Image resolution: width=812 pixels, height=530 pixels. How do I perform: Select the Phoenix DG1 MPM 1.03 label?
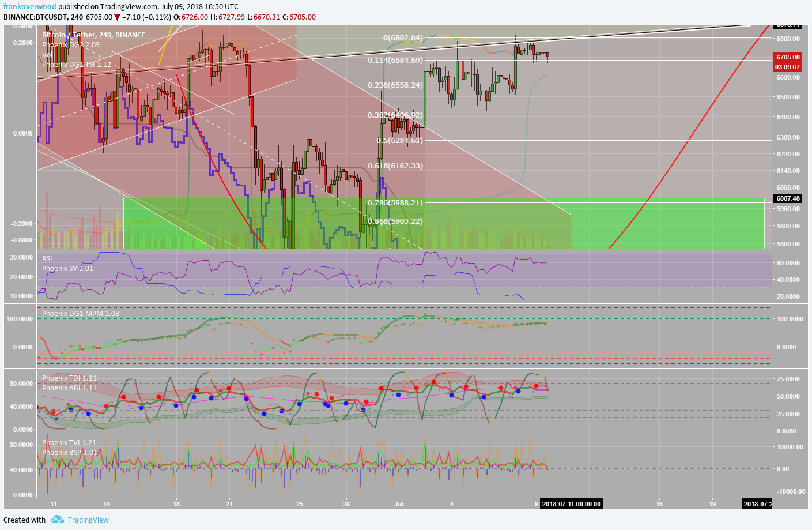[x=81, y=313]
